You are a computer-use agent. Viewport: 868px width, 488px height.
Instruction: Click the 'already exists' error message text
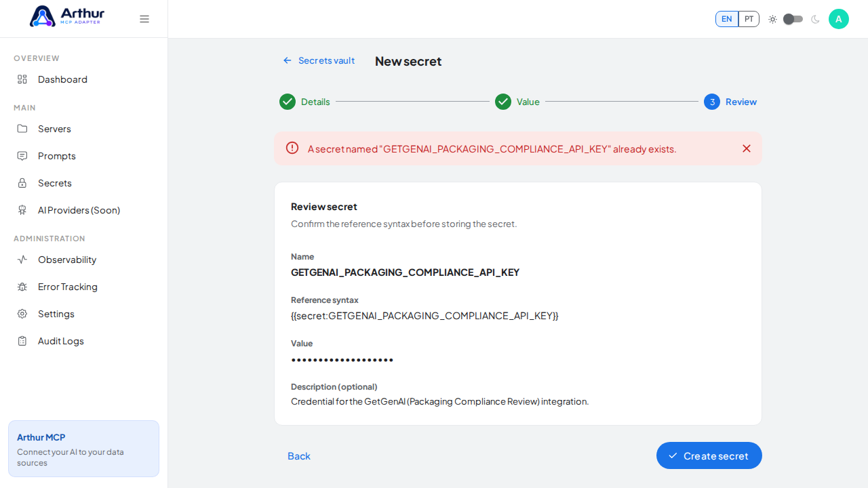point(492,148)
